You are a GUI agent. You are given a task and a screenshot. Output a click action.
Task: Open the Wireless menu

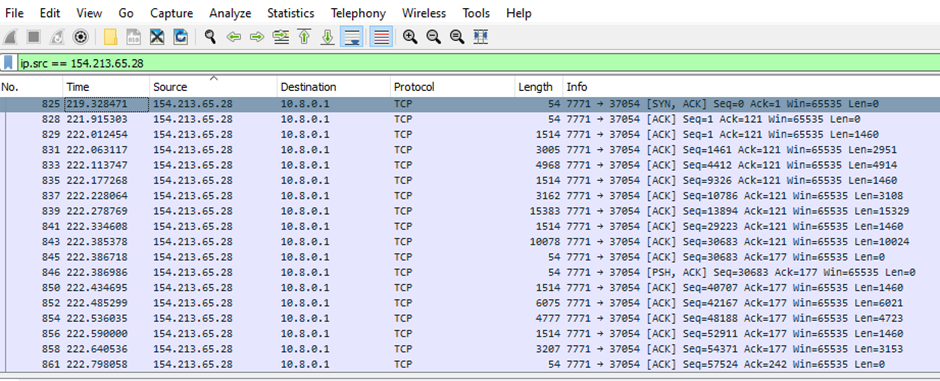(x=424, y=13)
